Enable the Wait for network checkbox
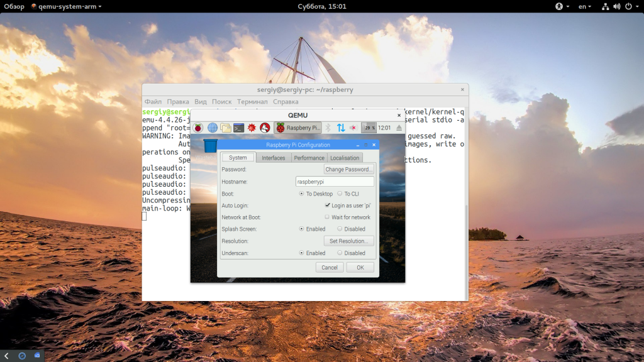This screenshot has width=644, height=362. [x=327, y=217]
